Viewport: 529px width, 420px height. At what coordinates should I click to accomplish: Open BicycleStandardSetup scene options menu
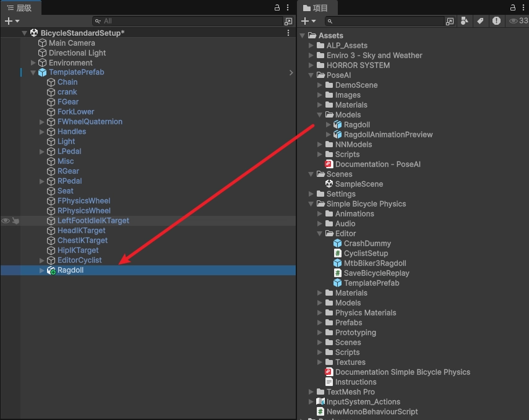click(288, 33)
